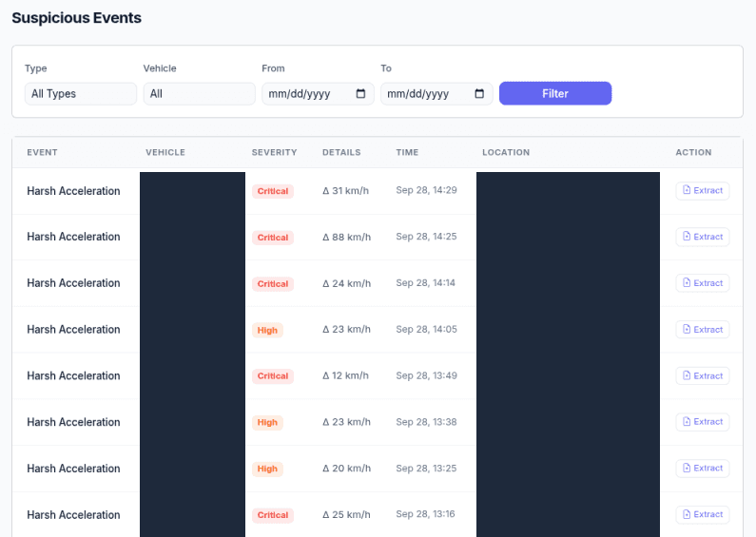Click the Critical badge for Δ 88 km/h
Image resolution: width=756 pixels, height=537 pixels.
click(272, 238)
